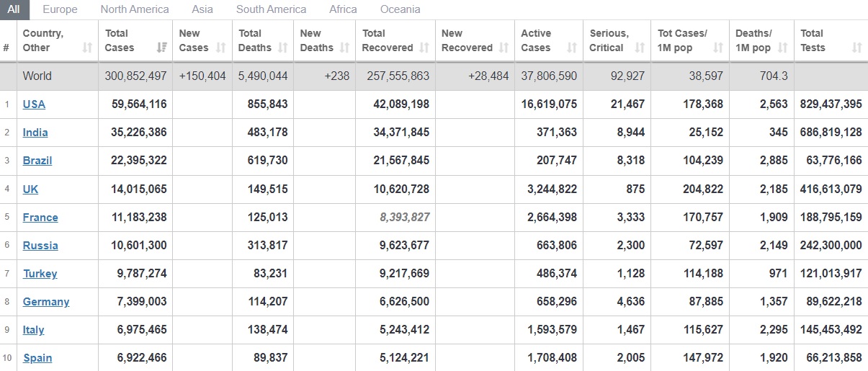Sort by Tot Cases/1M pop arrows
Viewport: 868px width, 371px height.
[x=718, y=48]
